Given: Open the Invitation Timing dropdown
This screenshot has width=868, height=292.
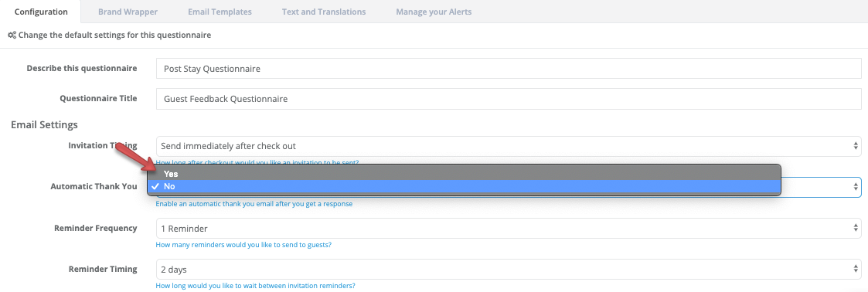Looking at the screenshot, I should [x=509, y=146].
